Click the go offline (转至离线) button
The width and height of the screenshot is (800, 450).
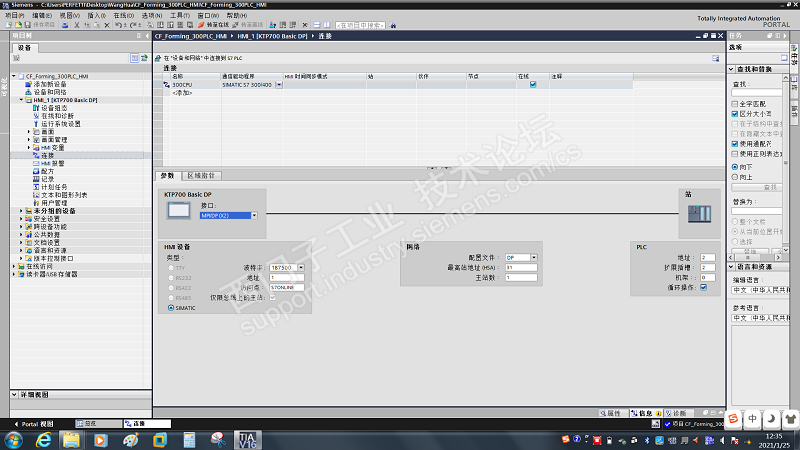tap(247, 24)
